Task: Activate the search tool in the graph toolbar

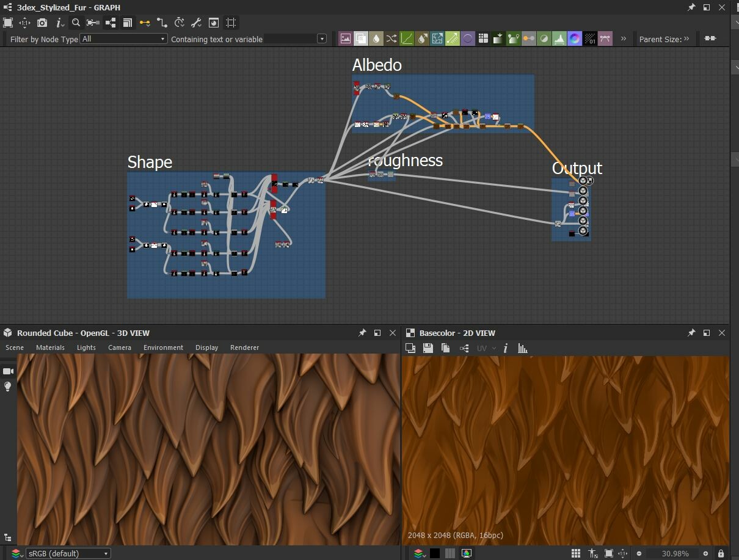Action: click(x=75, y=23)
